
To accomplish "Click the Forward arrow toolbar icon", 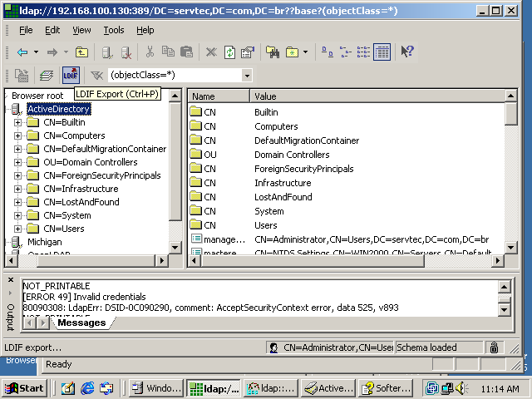I will (52, 52).
